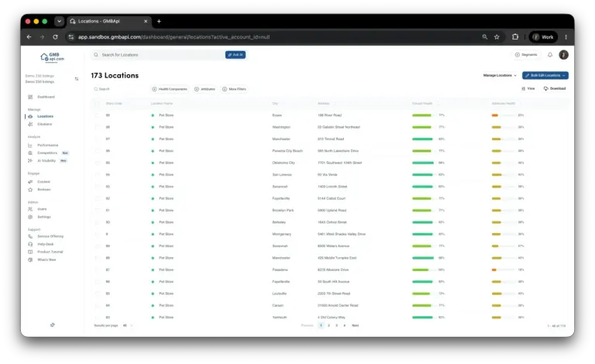Sort by the Overall Health column header
Viewport: 595px width, 364px height.
click(x=422, y=104)
